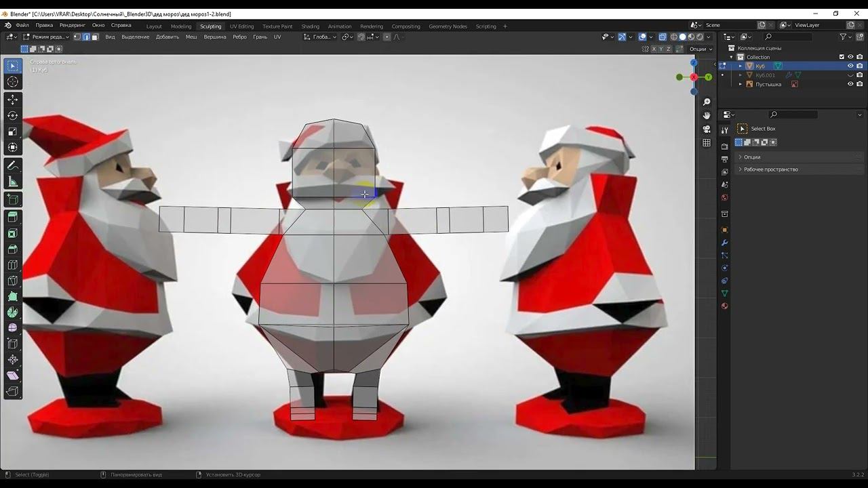Open the editing mode dropdown
Viewport: 868px width, 488px height.
coord(47,37)
